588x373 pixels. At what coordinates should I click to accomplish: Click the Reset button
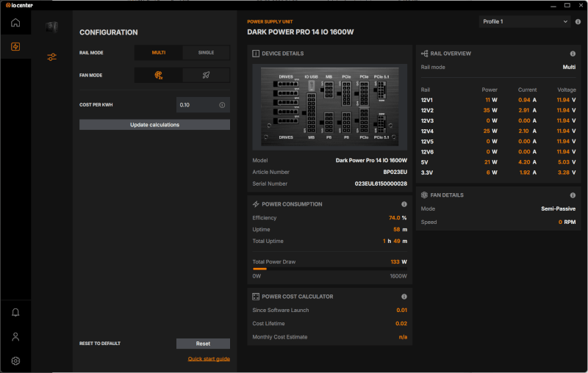[203, 344]
